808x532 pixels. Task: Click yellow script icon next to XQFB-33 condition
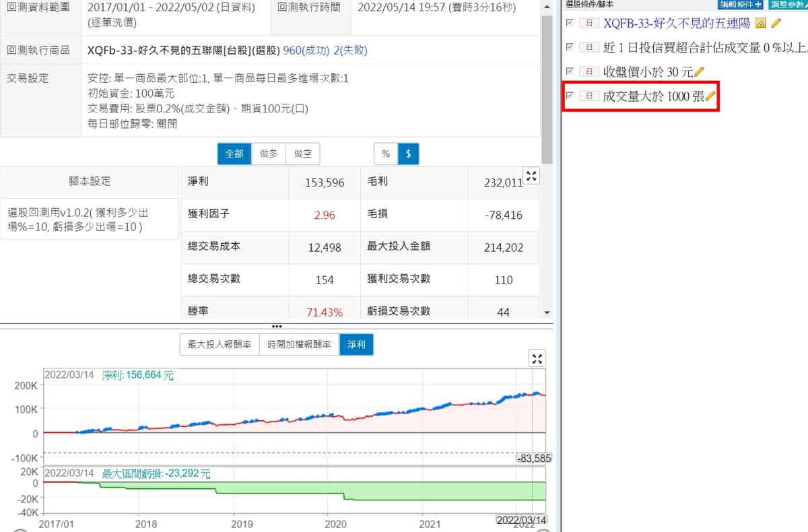pos(761,23)
